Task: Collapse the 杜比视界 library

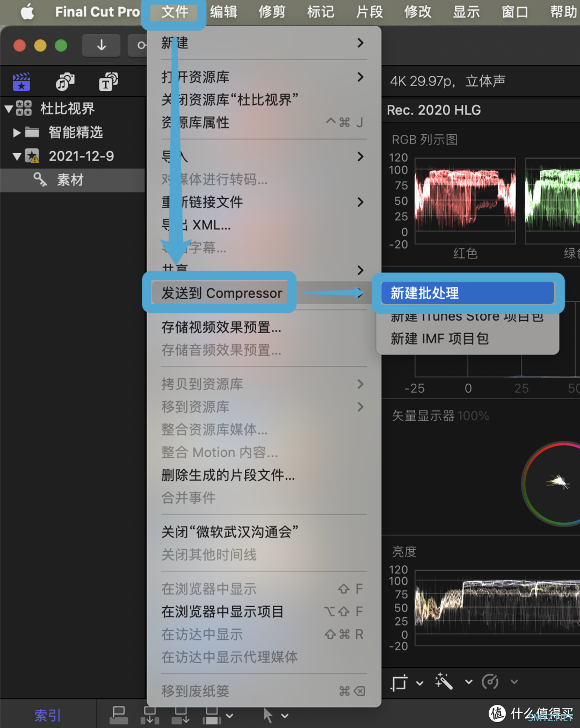Action: (x=9, y=109)
